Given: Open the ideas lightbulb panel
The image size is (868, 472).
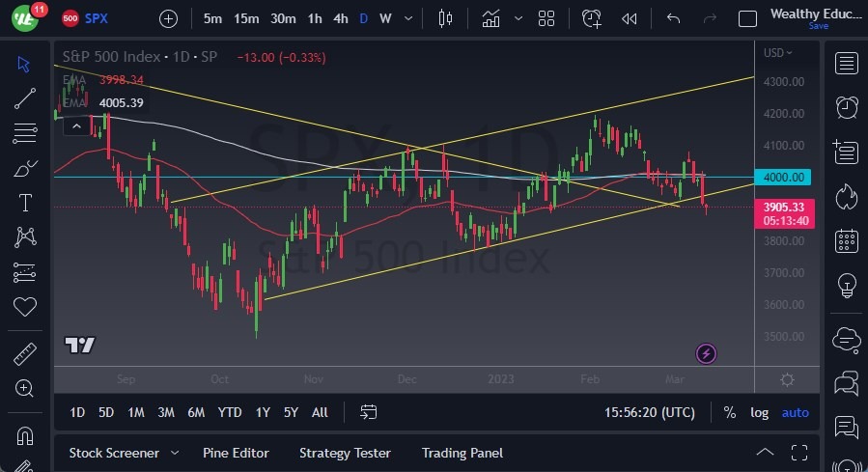Looking at the screenshot, I should [x=847, y=286].
